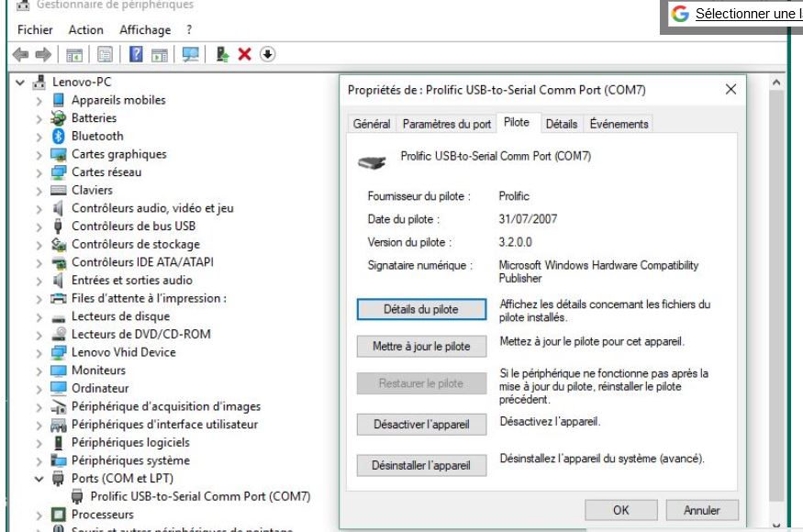Expand the Lecteurs de disque category

point(39,317)
